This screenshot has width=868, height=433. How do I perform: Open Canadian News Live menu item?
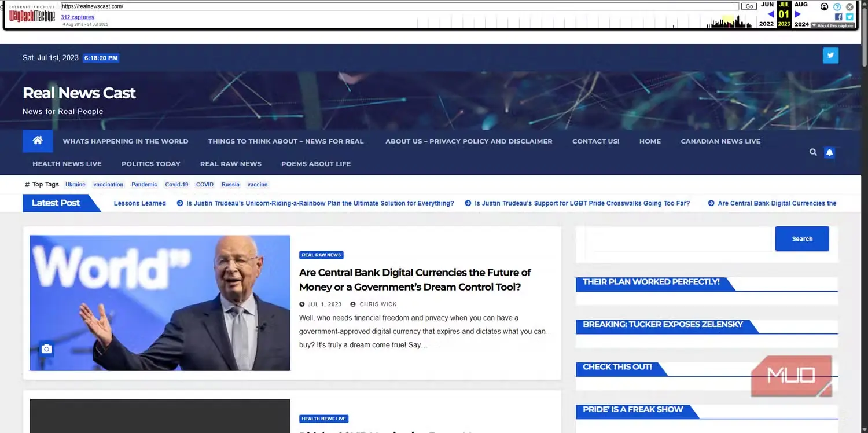[x=720, y=141]
